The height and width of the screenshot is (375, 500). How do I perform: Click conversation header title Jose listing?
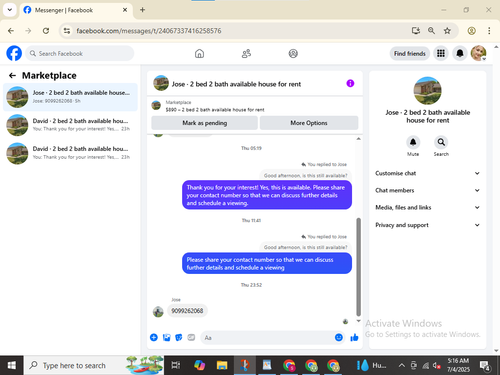(236, 84)
